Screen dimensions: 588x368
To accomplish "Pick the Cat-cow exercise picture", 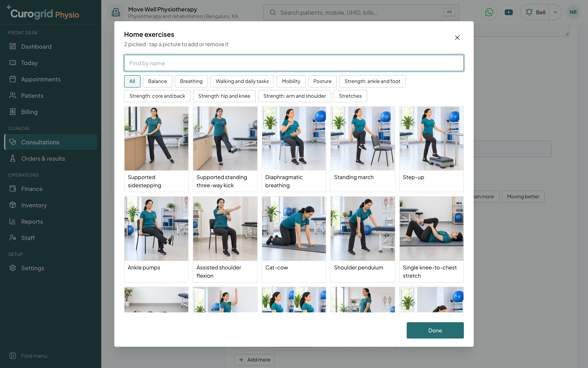I will pyautogui.click(x=294, y=229).
